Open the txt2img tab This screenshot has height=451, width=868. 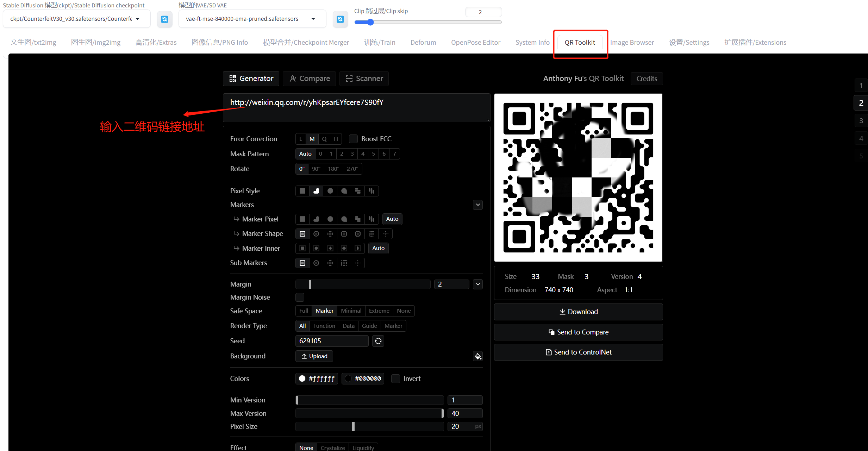[x=33, y=42]
